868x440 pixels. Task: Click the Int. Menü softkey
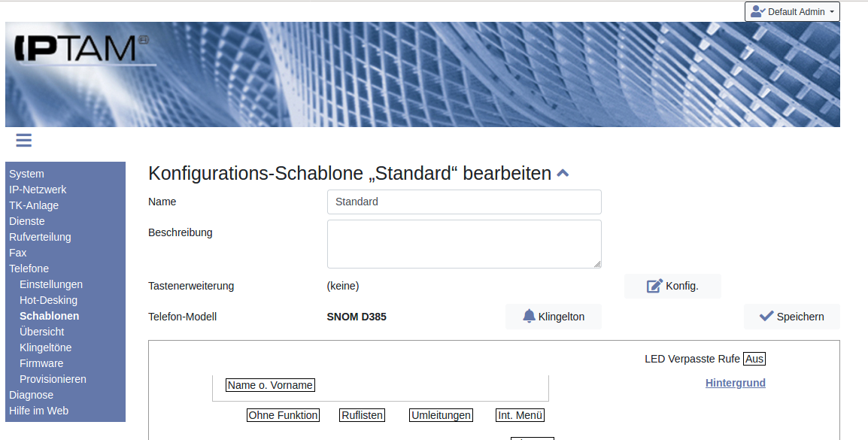[x=520, y=415]
